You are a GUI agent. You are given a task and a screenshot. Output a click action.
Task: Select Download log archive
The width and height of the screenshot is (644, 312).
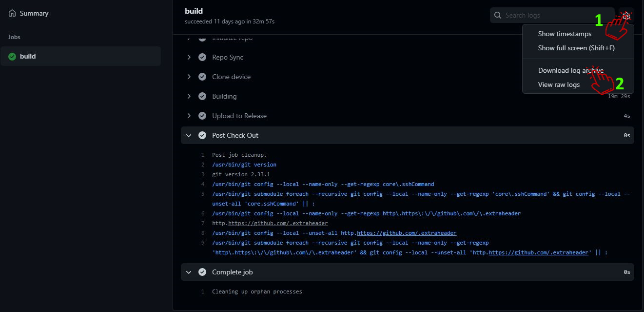pyautogui.click(x=570, y=71)
